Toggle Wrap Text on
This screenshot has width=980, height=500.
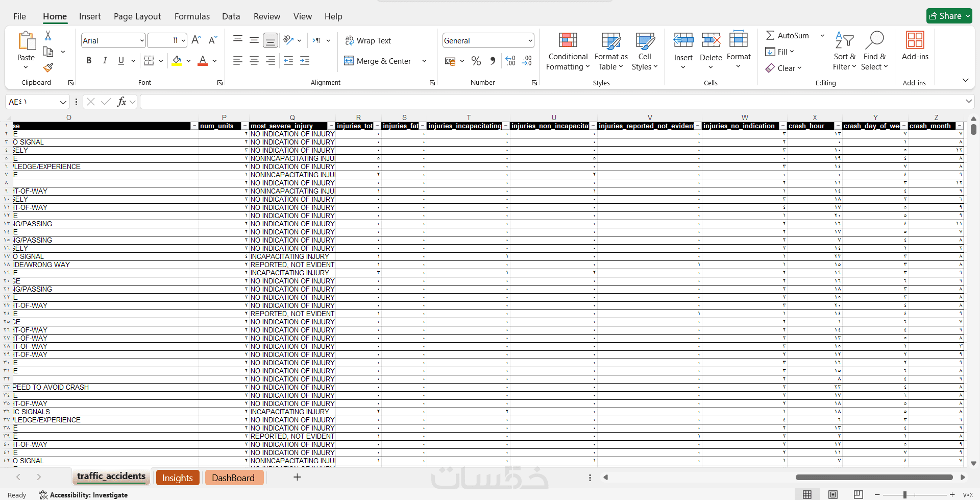click(x=368, y=40)
